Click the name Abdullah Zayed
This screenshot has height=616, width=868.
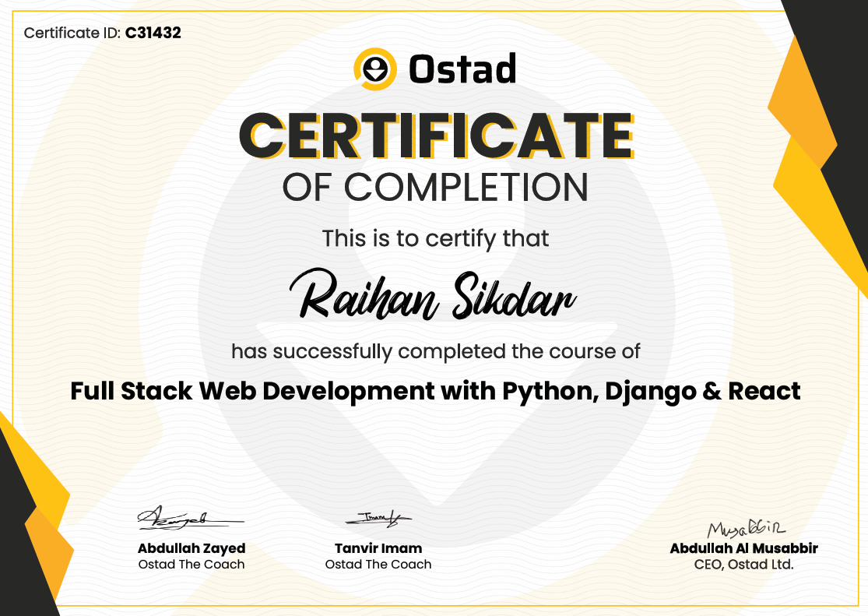(192, 548)
